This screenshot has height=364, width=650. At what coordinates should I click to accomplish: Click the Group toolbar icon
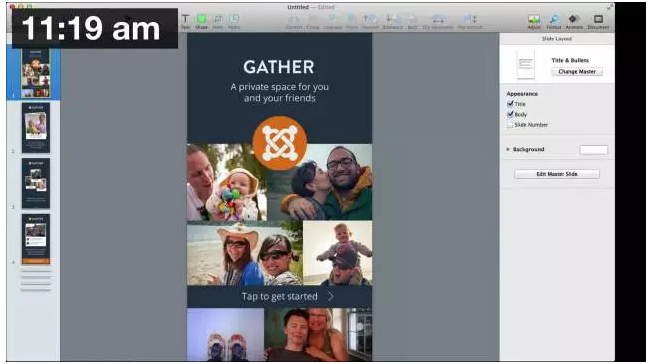(313, 21)
